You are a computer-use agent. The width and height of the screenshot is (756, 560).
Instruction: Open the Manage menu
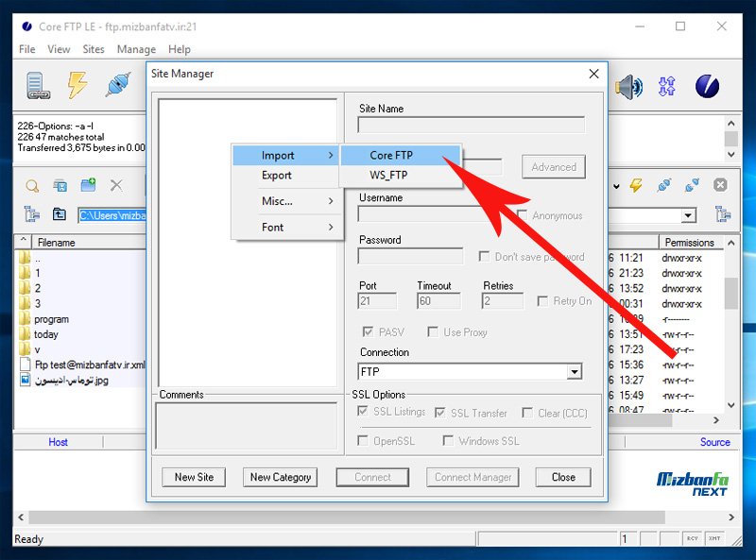pyautogui.click(x=136, y=49)
